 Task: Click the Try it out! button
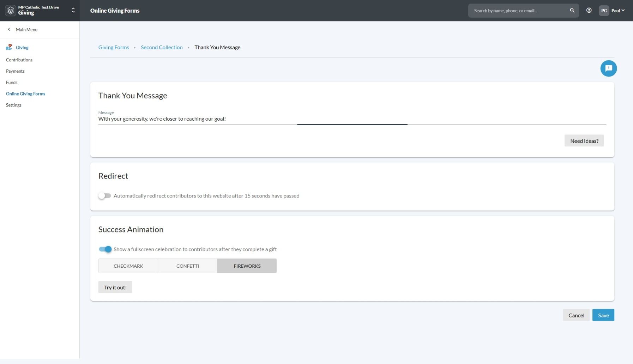[115, 287]
